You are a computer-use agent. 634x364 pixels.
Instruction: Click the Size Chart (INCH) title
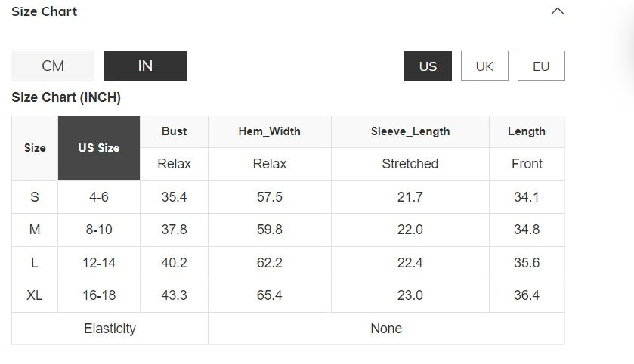66,97
